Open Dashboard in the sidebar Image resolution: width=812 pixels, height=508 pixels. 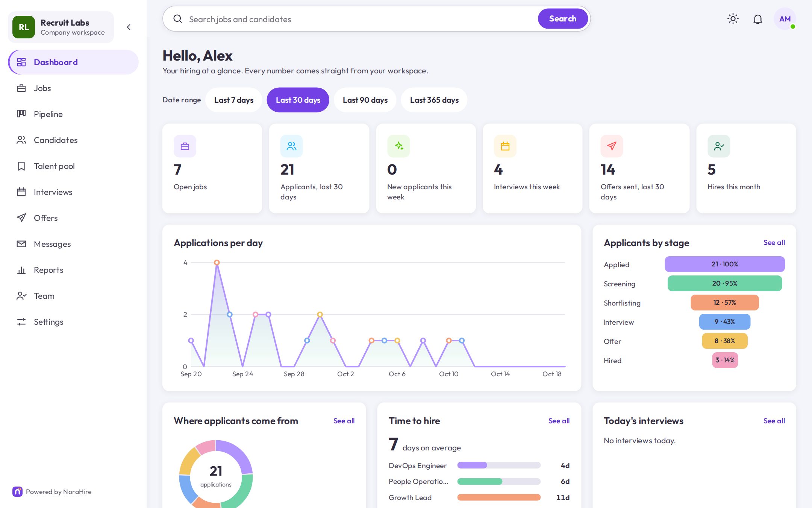73,62
